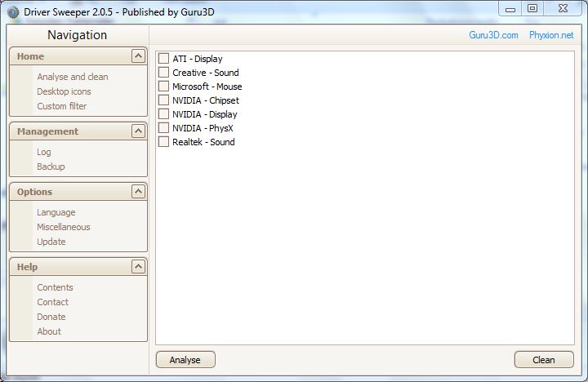Visit the Guru3D.com link
Viewport: 588px width, 382px height.
click(x=493, y=36)
